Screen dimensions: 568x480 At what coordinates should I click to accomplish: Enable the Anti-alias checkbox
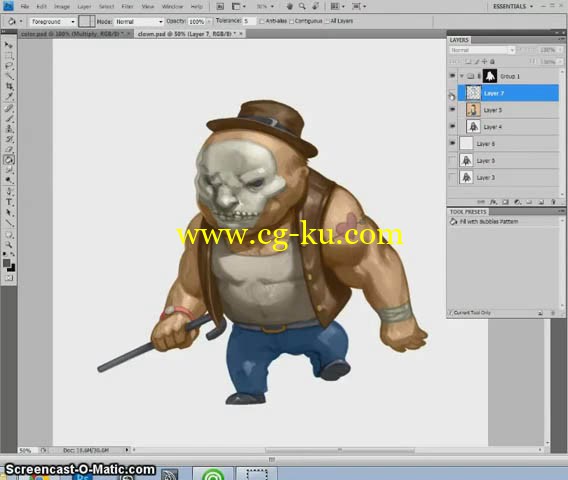coord(262,21)
